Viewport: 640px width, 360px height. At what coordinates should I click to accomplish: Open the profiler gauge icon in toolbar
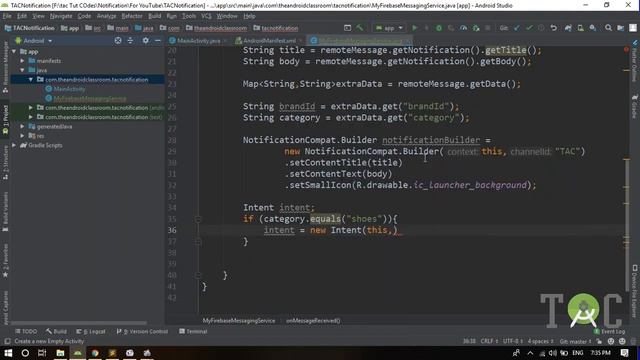463,28
